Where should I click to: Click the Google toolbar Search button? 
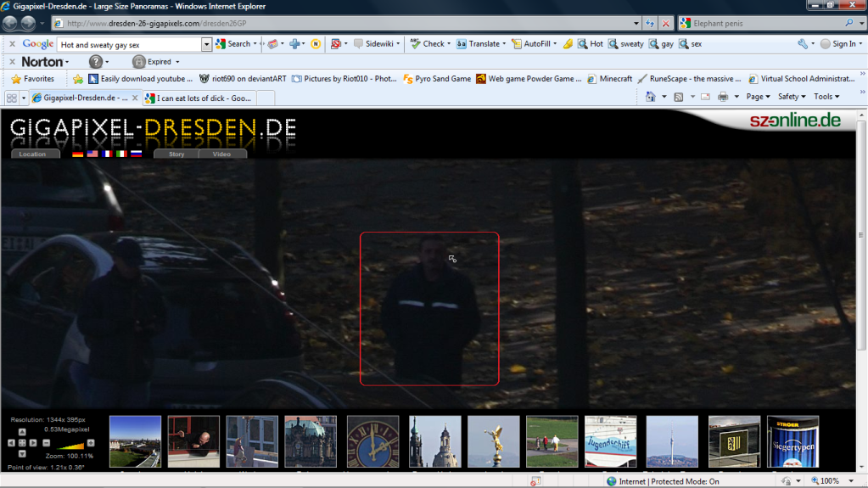click(237, 44)
